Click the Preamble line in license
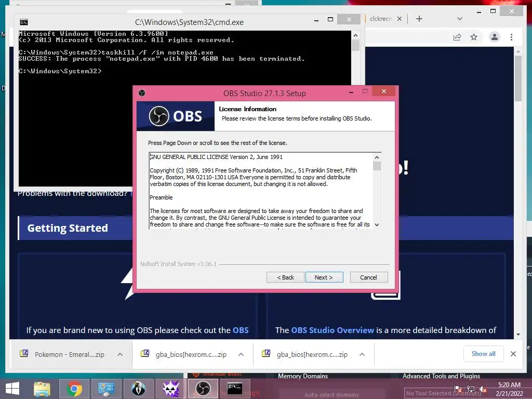This screenshot has width=532, height=399. pos(161,197)
